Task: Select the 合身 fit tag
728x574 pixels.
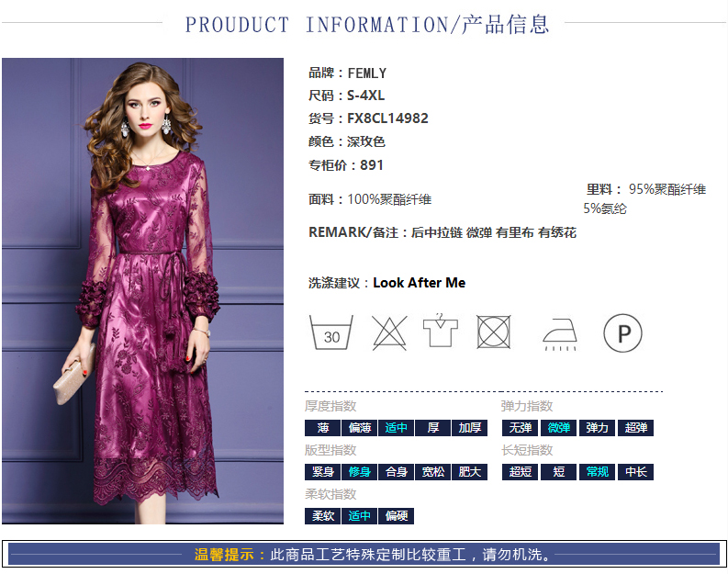Action: point(396,472)
